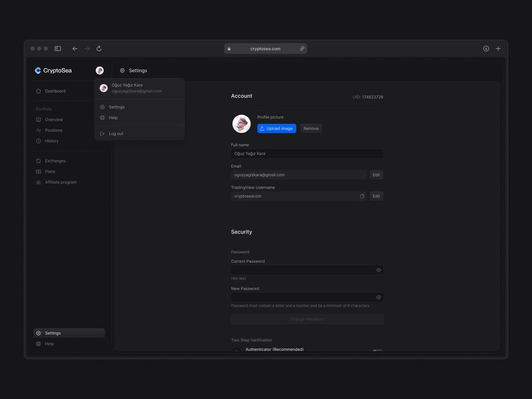The height and width of the screenshot is (399, 532).
Task: Choose Help in the user dropdown menu
Action: [113, 117]
